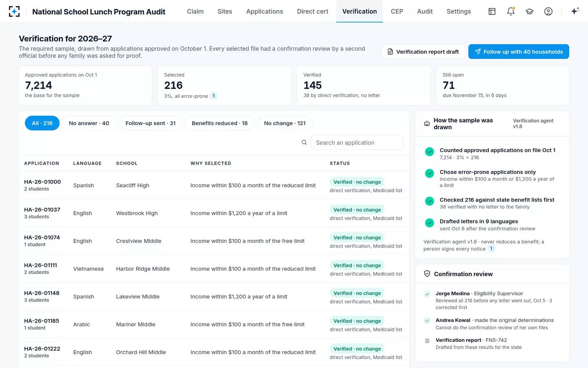Screen dimensions: 588x368
Task: Filter by Benefits reduced · 18
Action: coord(220,123)
